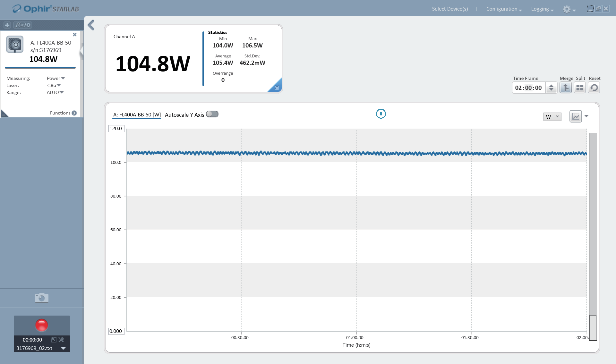Click the Time Frame 02:00:00 field
The height and width of the screenshot is (364, 616).
pyautogui.click(x=528, y=88)
